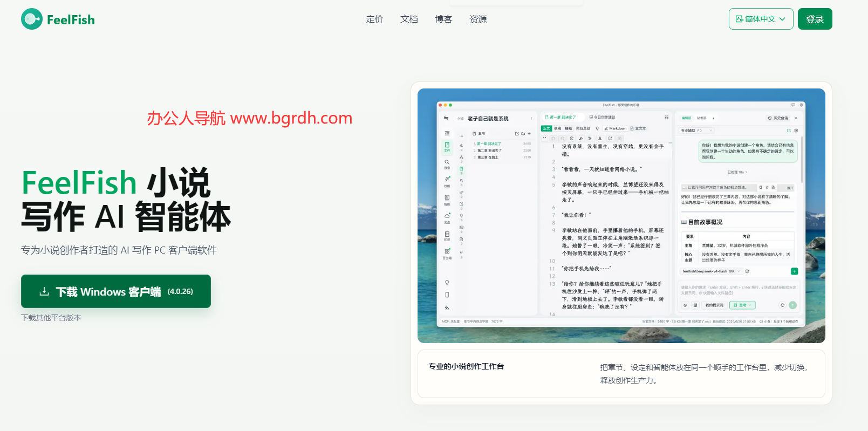Click the green 登录 button
868x431 pixels.
(x=815, y=19)
